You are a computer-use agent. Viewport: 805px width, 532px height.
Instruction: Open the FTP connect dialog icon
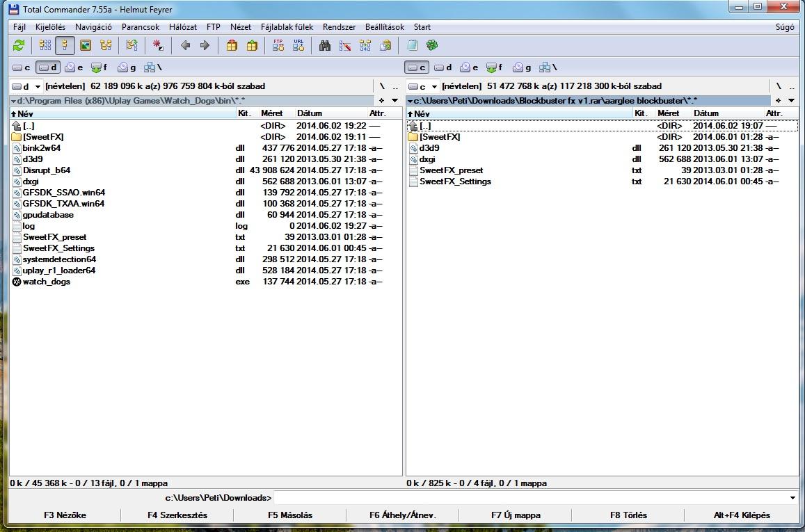(278, 46)
